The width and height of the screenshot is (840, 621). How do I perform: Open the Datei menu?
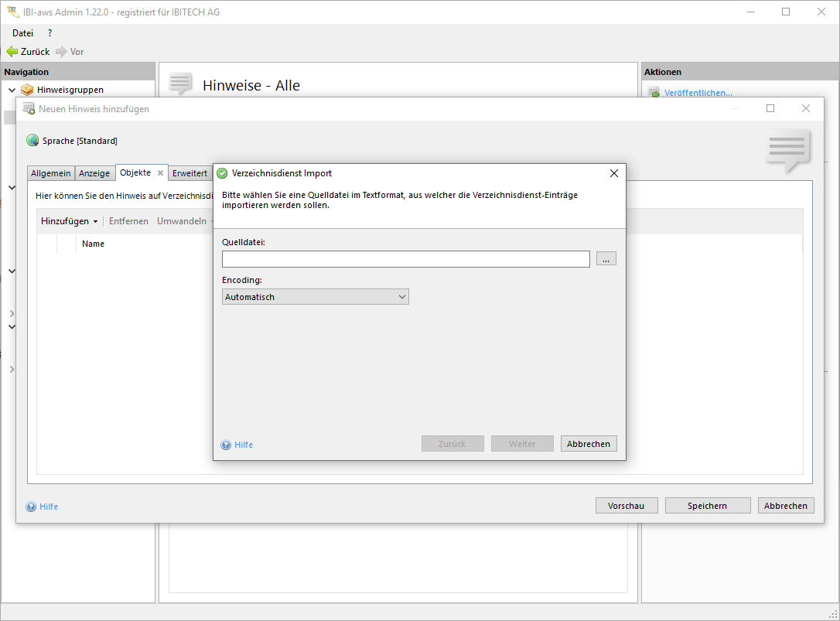pyautogui.click(x=22, y=33)
